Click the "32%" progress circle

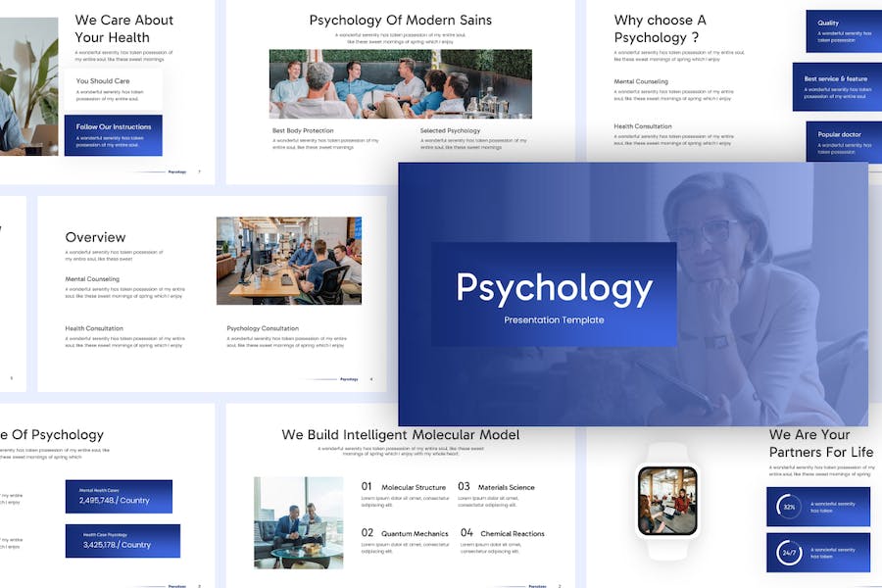[789, 507]
